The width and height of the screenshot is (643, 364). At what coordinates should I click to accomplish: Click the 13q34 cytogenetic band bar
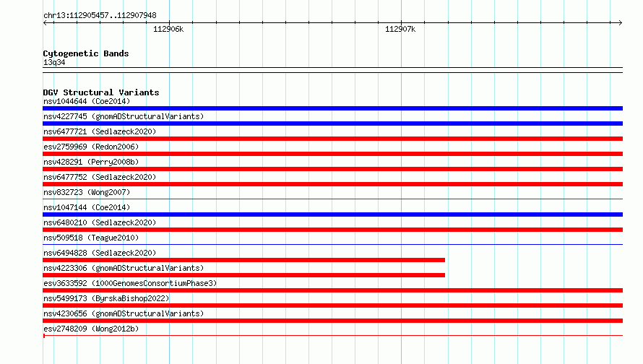click(x=332, y=70)
